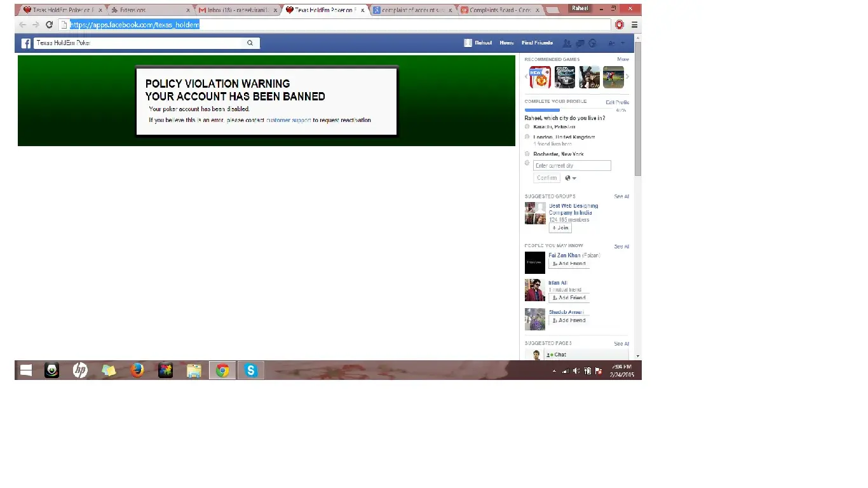Show next recommended games with right arrow
868x488 pixels.
627,77
